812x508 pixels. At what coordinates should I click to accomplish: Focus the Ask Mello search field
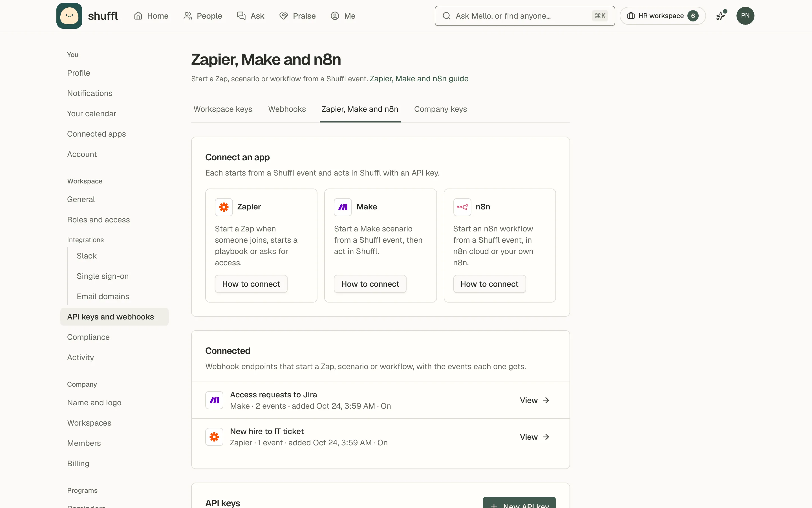524,16
